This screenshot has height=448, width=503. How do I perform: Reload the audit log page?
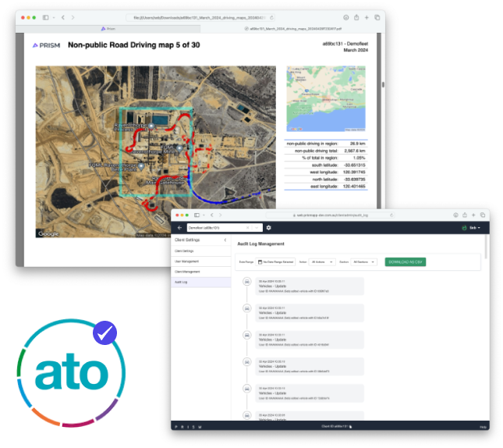(391, 215)
